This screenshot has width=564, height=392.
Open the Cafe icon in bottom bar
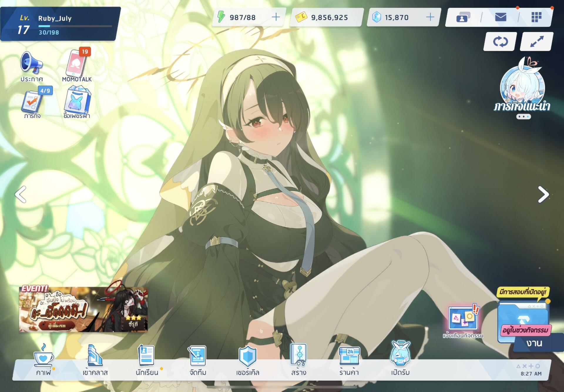(x=43, y=359)
